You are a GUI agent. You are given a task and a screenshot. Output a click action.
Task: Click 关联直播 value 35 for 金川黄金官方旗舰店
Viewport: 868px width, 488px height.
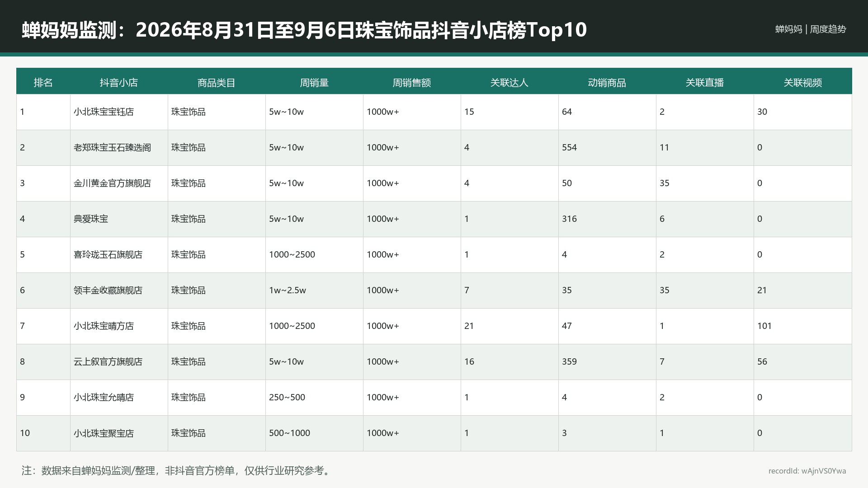click(665, 183)
